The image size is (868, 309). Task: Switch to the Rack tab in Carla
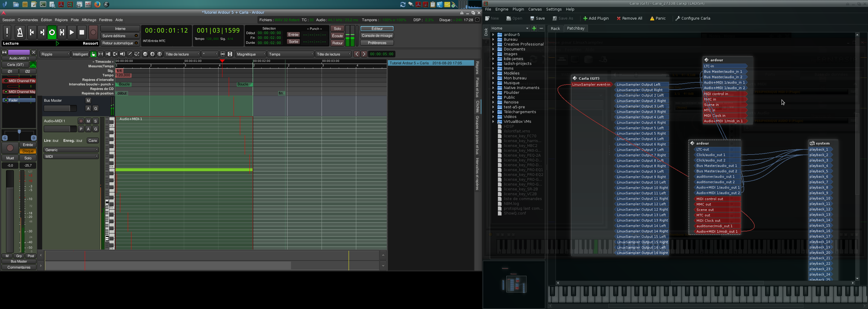point(555,29)
